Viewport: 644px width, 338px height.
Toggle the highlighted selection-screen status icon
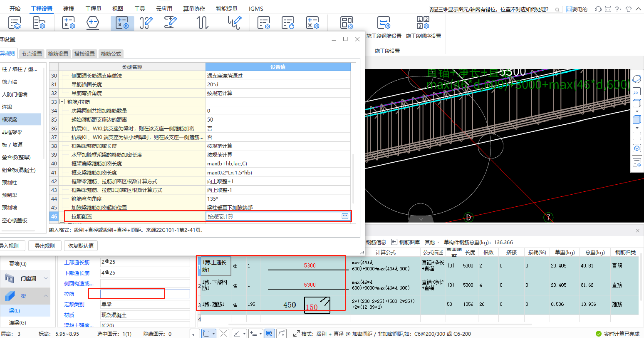tap(269, 334)
